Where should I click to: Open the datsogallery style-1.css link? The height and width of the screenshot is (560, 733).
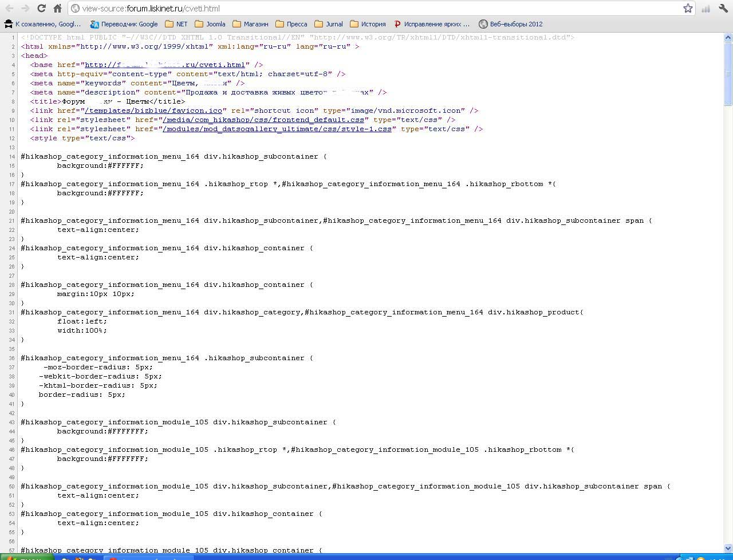277,129
